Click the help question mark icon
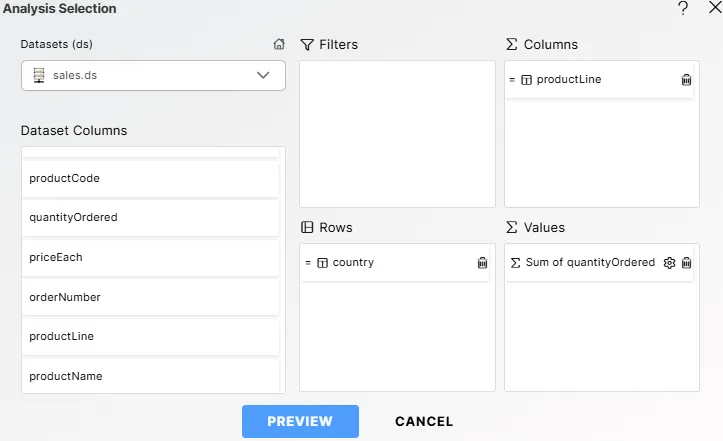The width and height of the screenshot is (723, 441). coord(683,9)
